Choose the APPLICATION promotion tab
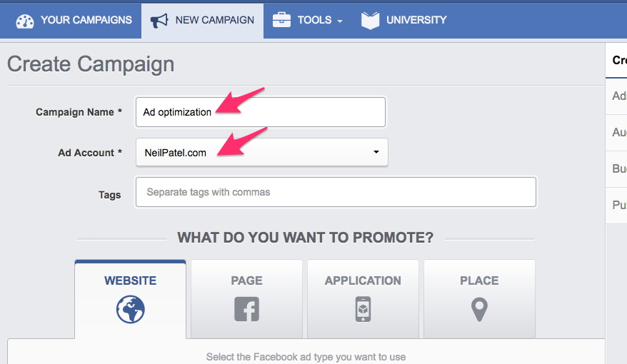This screenshot has width=627, height=364. pos(363,280)
